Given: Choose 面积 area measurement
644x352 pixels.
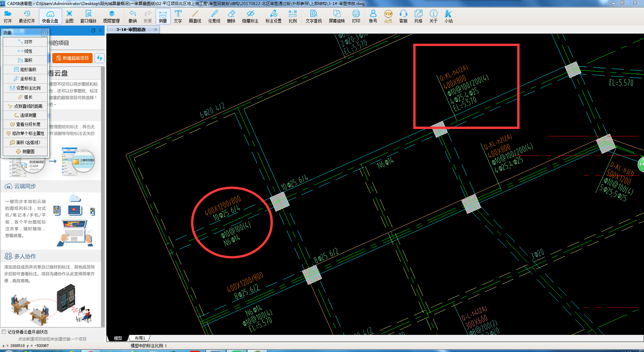Looking at the screenshot, I should 25,60.
